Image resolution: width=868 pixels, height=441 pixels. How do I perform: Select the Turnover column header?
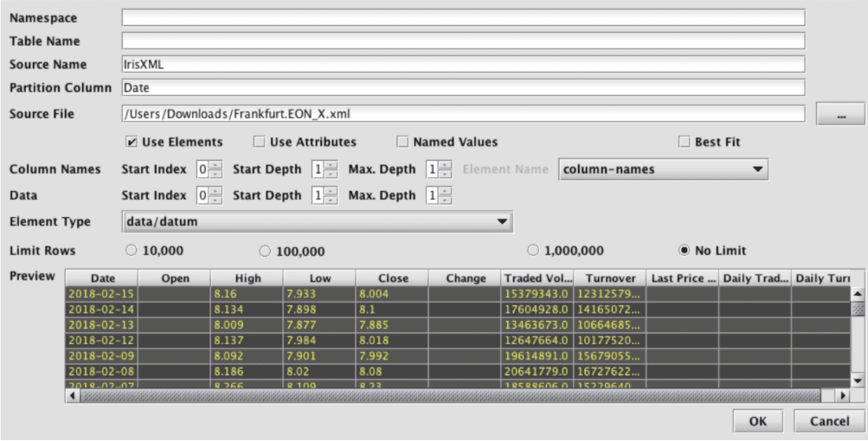tap(610, 278)
